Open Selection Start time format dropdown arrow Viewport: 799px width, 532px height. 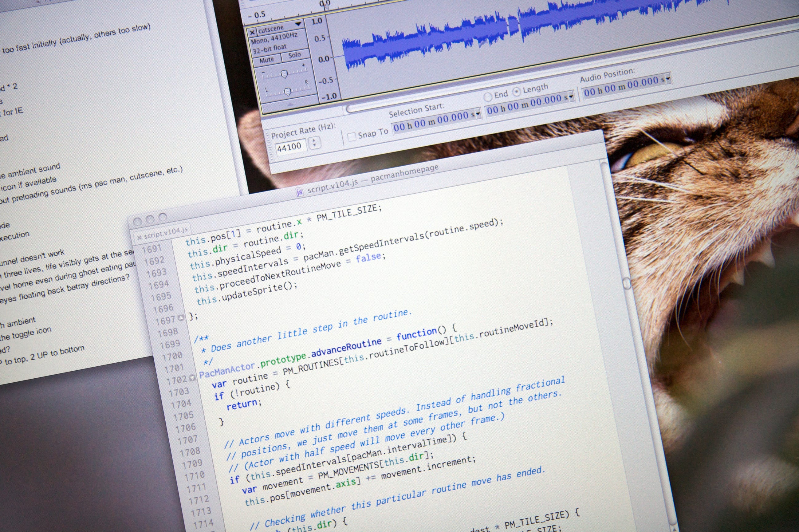(478, 114)
